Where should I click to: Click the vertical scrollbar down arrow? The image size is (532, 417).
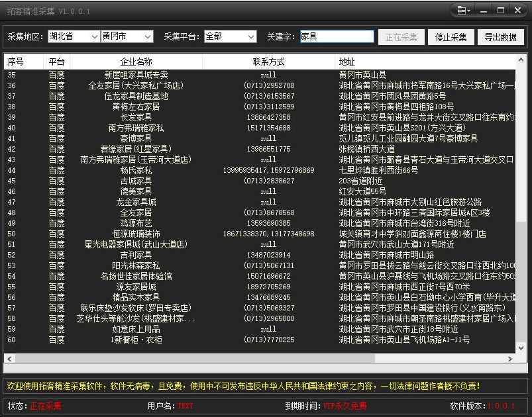click(x=521, y=349)
